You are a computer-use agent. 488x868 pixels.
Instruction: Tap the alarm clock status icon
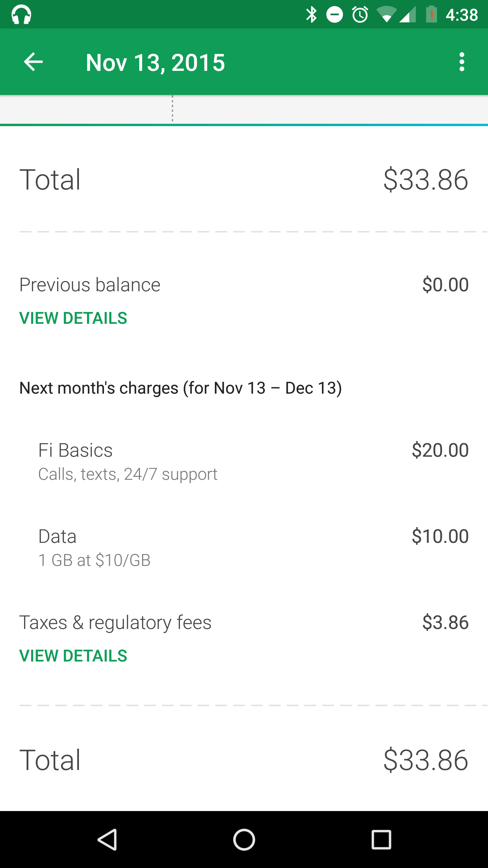coord(360,15)
